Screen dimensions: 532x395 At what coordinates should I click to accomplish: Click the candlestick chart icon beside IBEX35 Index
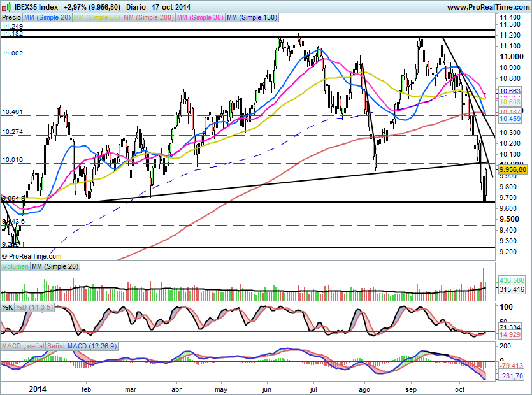6,6
